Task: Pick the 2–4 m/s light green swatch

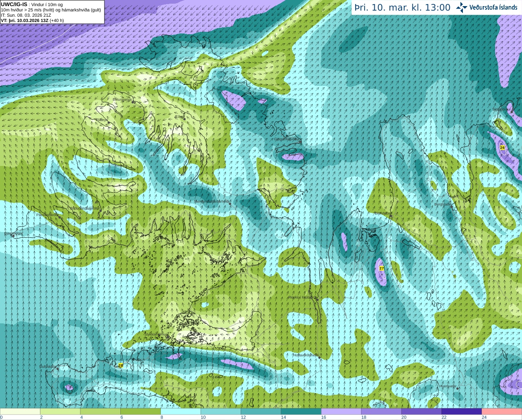Action: coord(60,411)
